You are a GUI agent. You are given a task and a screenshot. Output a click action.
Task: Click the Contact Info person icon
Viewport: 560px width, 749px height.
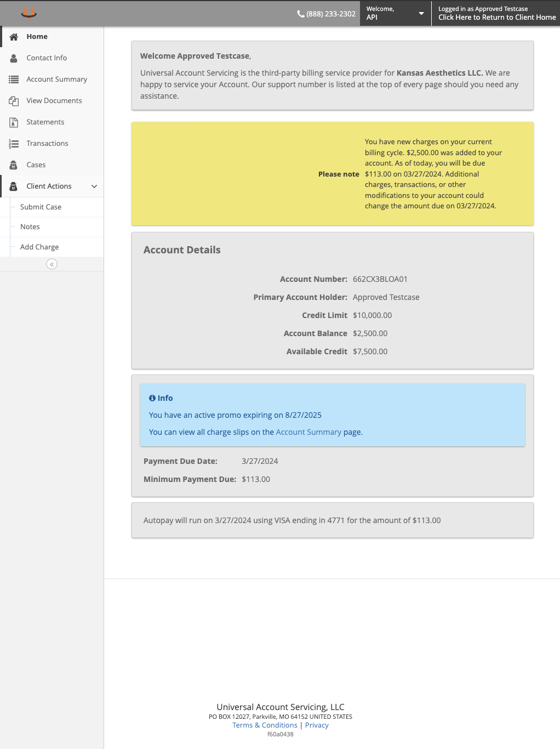14,58
